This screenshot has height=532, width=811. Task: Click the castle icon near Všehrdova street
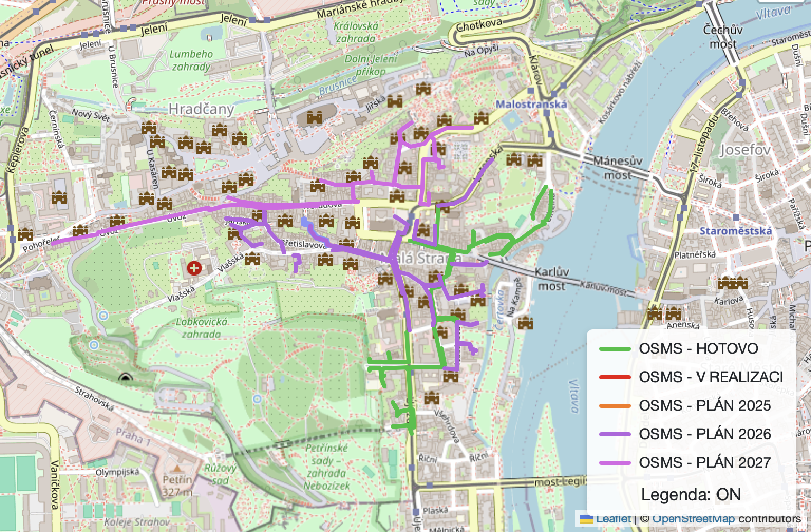432,397
